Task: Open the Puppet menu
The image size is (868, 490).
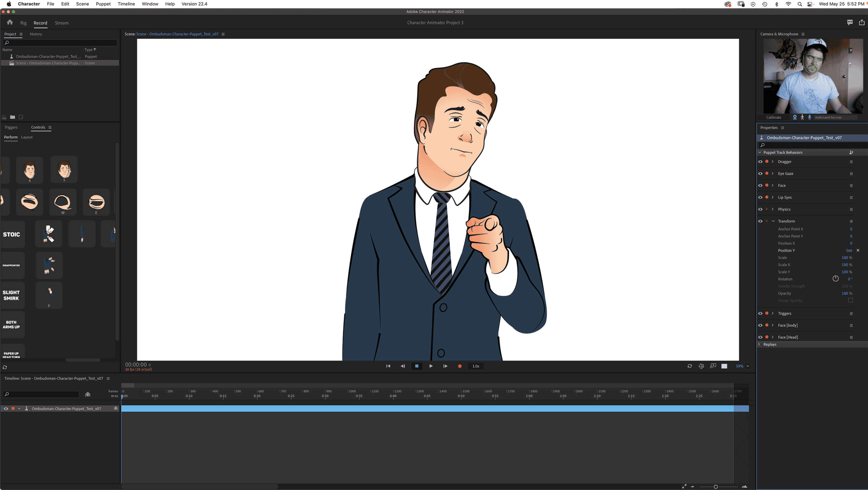Action: (103, 4)
